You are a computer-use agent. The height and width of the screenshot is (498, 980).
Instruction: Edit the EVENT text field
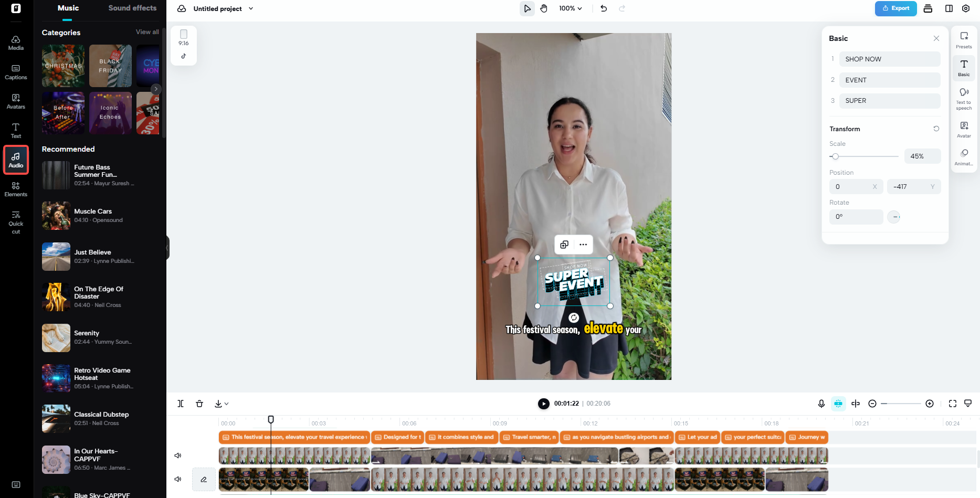(x=890, y=80)
